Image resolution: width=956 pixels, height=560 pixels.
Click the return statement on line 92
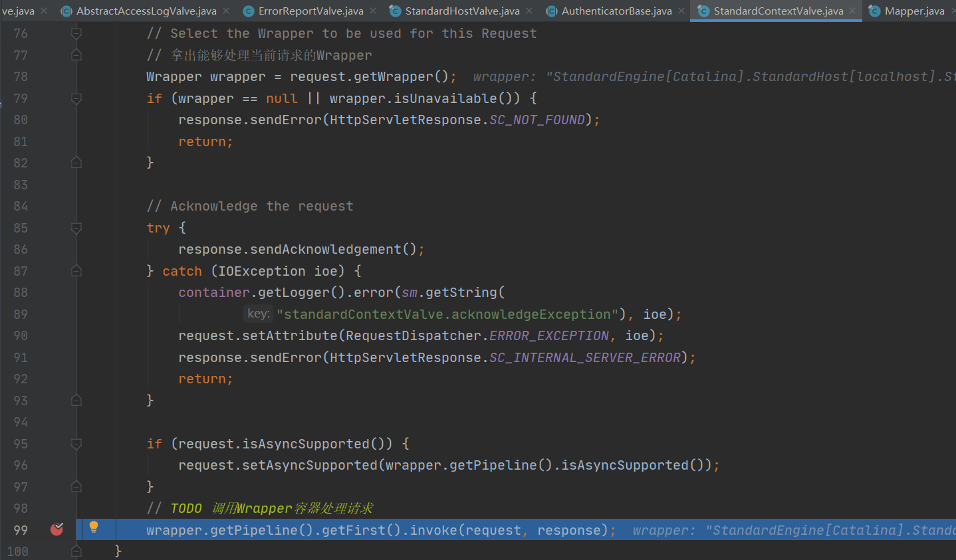point(205,379)
